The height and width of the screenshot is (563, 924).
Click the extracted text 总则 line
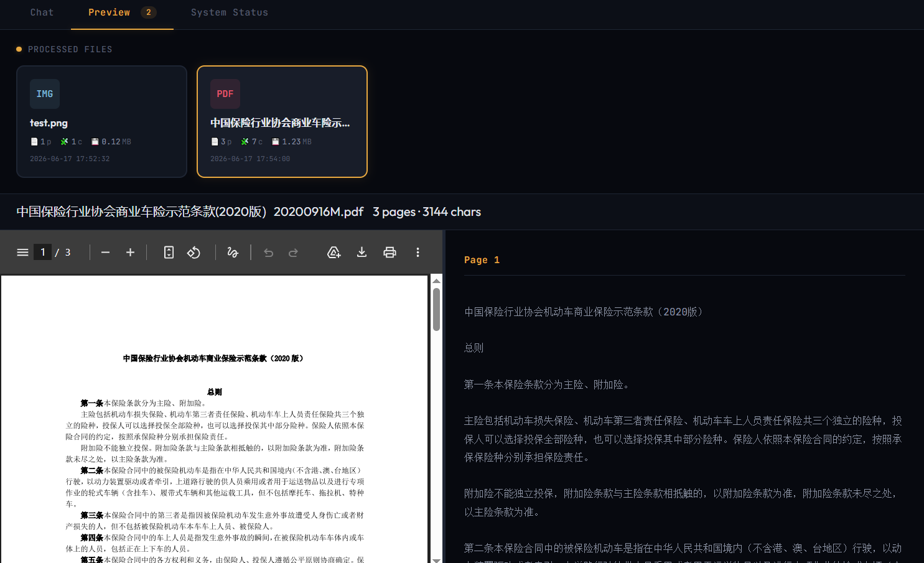(x=474, y=348)
